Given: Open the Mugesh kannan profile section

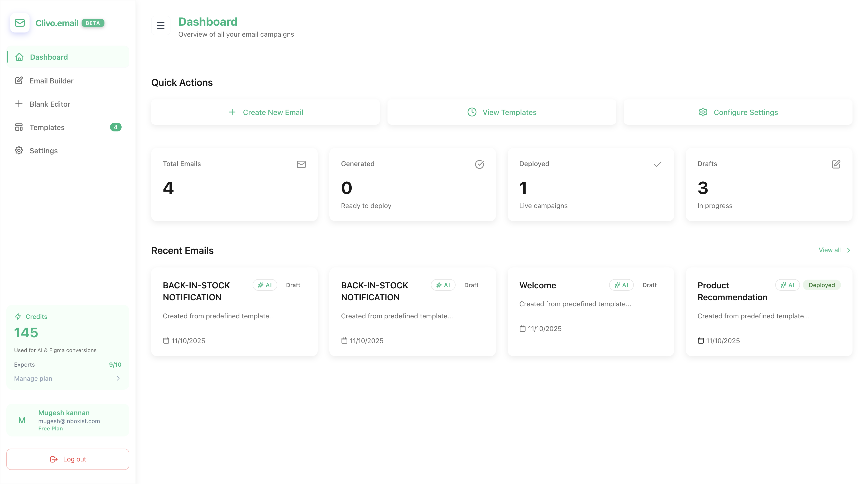Looking at the screenshot, I should 67,420.
